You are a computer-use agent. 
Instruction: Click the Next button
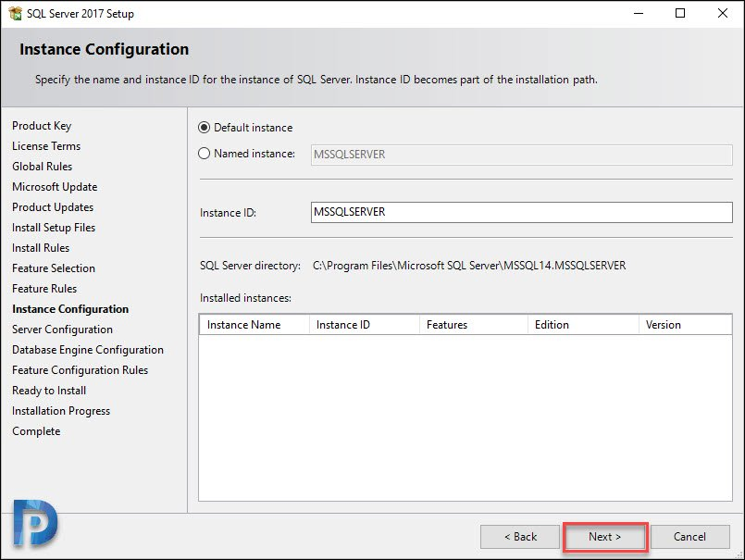coord(605,537)
